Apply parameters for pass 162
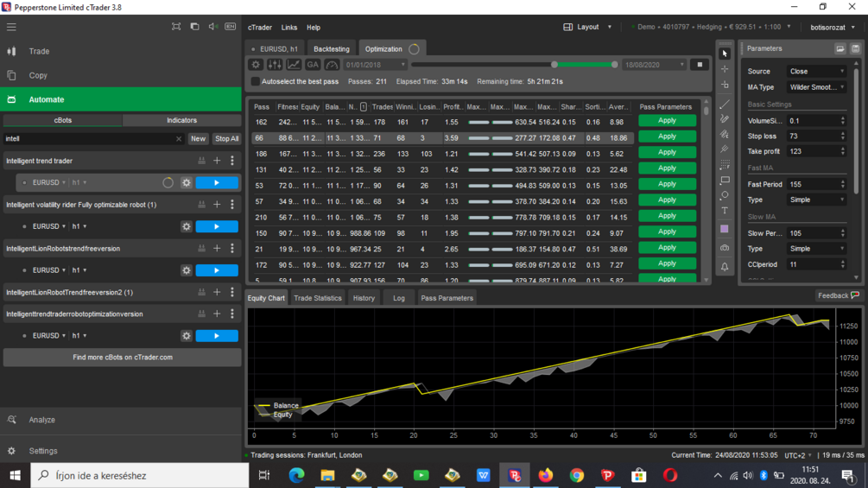The width and height of the screenshot is (868, 488). 667,121
